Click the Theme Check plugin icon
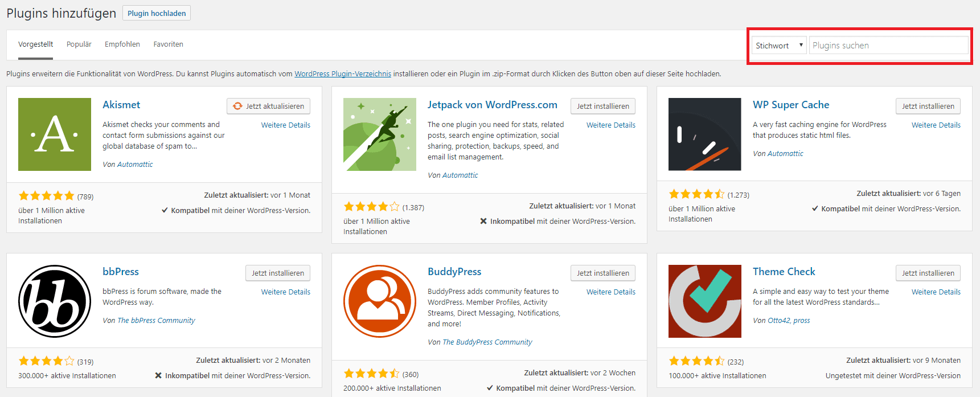980x397 pixels. 704,301
